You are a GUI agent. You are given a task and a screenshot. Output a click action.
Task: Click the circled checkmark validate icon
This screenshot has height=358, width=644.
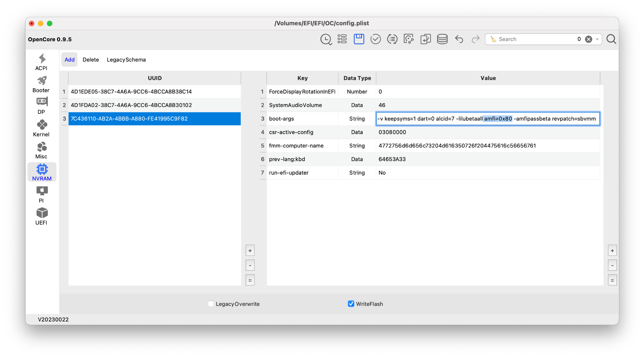pos(375,39)
